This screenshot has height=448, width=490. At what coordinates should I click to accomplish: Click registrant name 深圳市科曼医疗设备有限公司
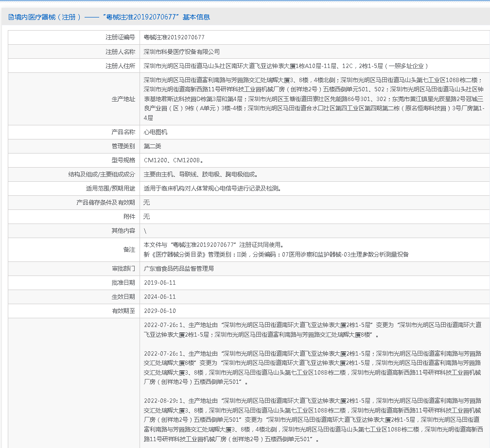pos(182,52)
